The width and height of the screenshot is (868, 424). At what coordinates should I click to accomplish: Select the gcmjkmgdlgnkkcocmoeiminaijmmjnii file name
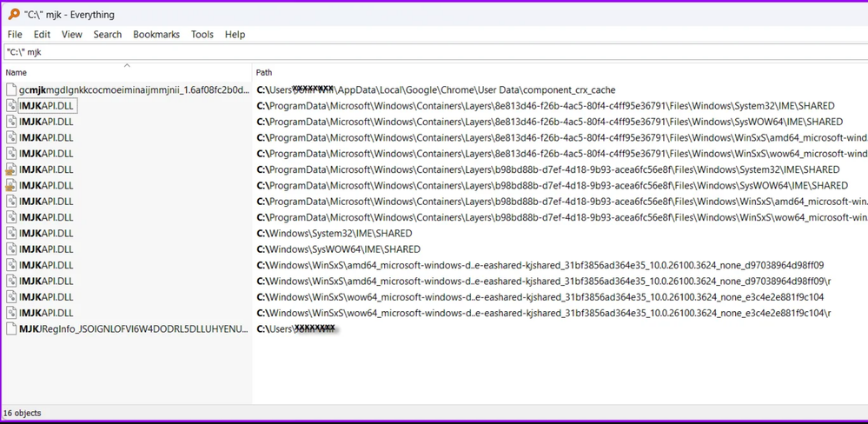[x=134, y=89]
